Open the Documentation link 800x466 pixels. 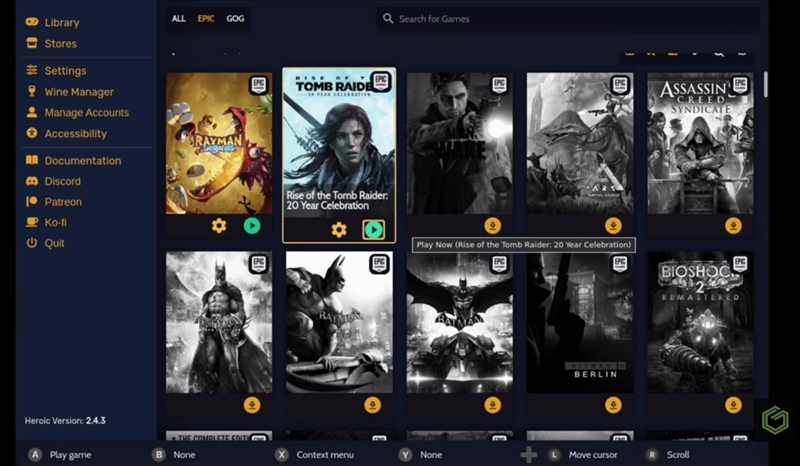[x=73, y=160]
